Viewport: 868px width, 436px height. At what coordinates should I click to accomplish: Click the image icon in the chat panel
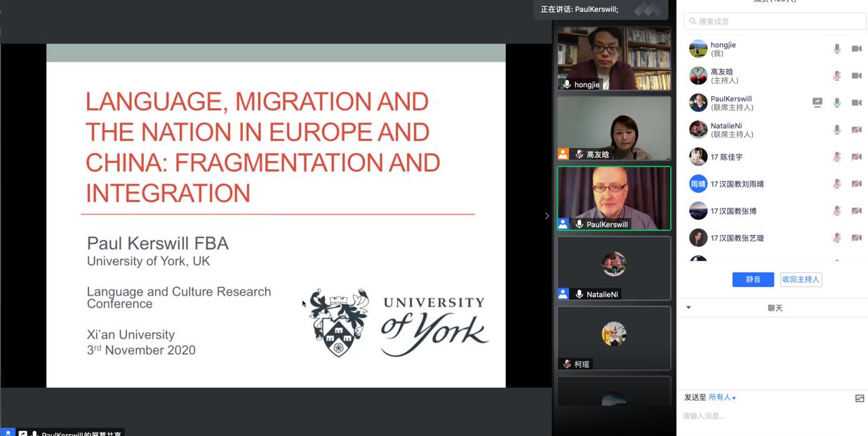tap(860, 398)
